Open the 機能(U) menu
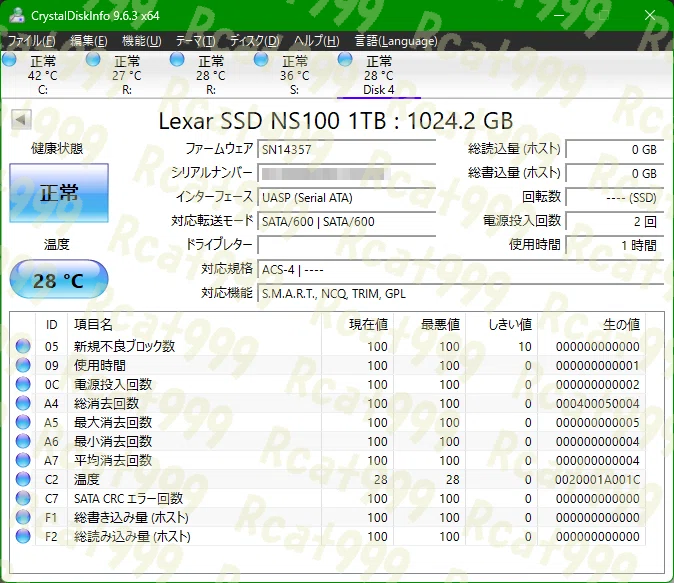 click(141, 41)
